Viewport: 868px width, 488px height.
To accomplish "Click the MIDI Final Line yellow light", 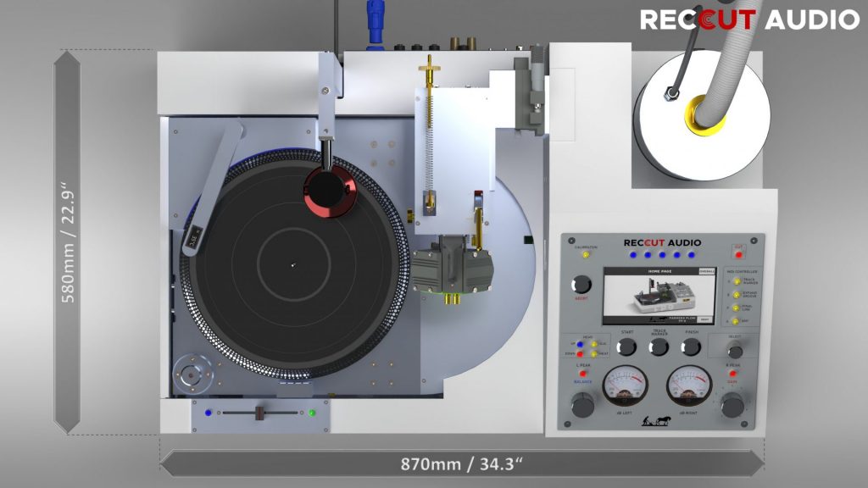I will point(737,308).
